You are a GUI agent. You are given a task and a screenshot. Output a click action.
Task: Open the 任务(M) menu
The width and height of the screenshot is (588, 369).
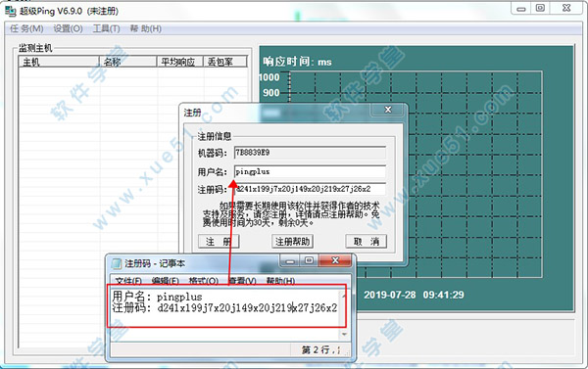26,28
